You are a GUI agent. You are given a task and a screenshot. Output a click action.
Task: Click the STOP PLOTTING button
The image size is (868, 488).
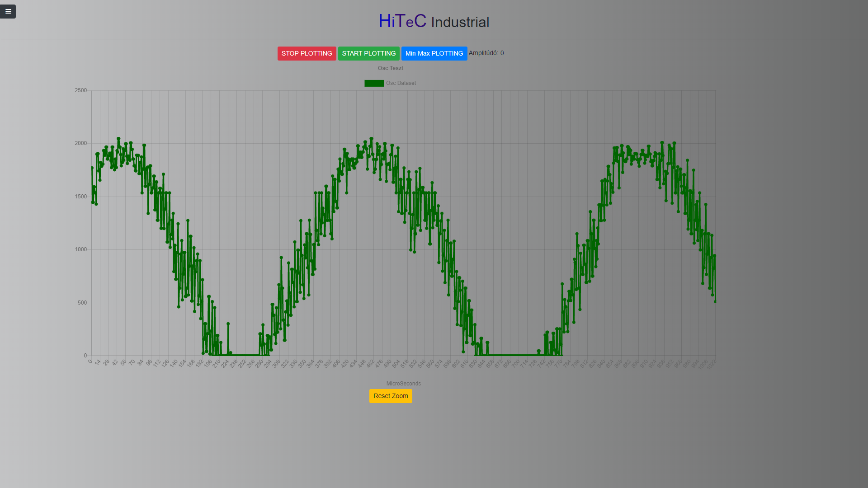(x=307, y=53)
